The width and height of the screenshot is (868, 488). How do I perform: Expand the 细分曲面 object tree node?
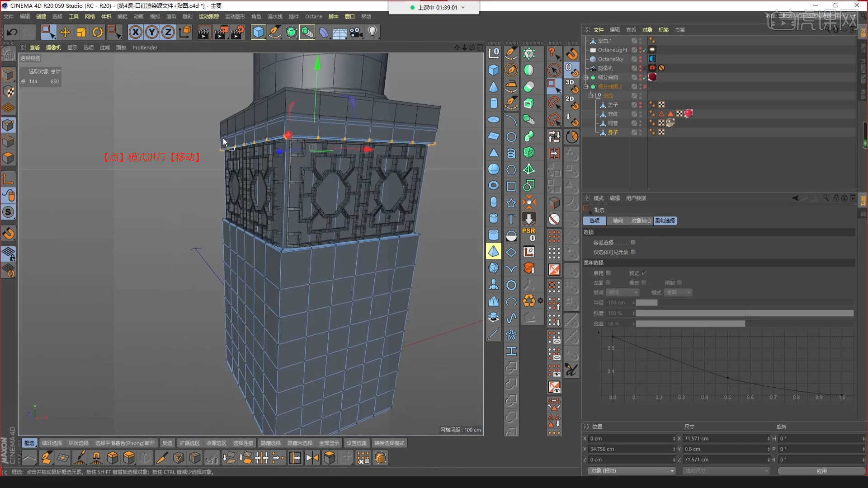(586, 77)
